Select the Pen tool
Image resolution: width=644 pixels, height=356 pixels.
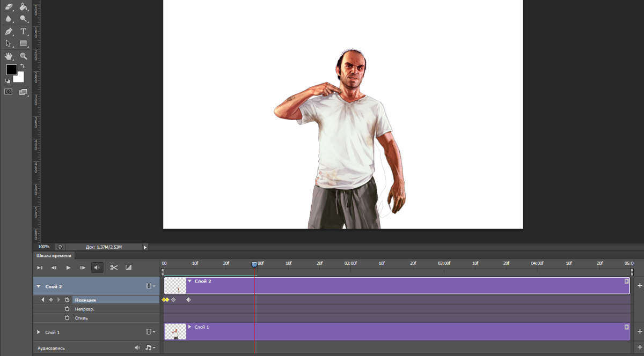pos(9,32)
